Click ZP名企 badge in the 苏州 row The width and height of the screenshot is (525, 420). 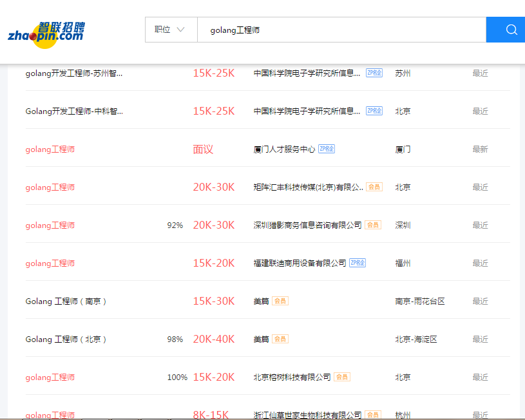click(x=374, y=73)
